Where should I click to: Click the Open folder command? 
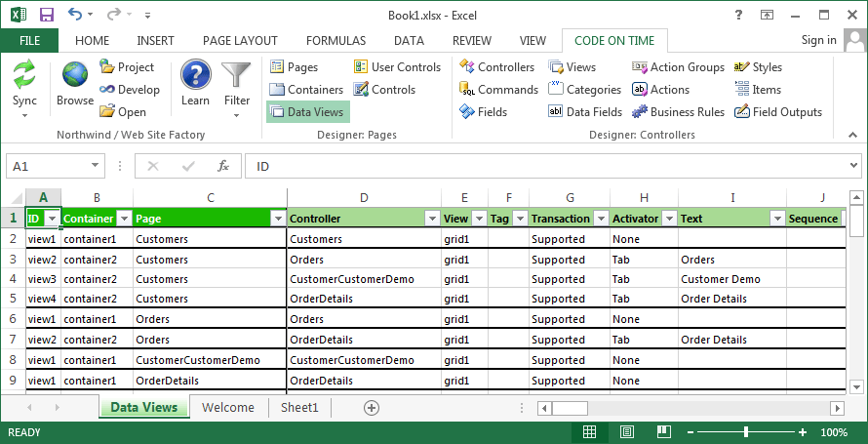tap(123, 112)
